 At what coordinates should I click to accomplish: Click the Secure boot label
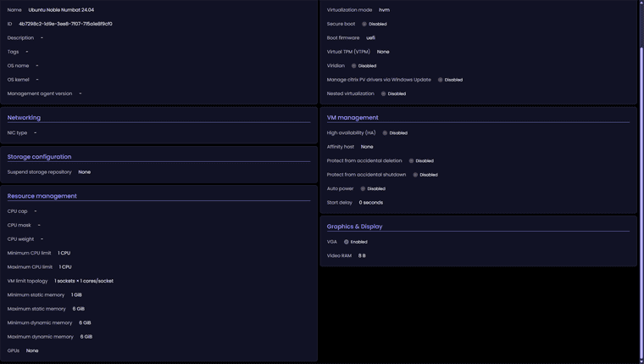[341, 24]
